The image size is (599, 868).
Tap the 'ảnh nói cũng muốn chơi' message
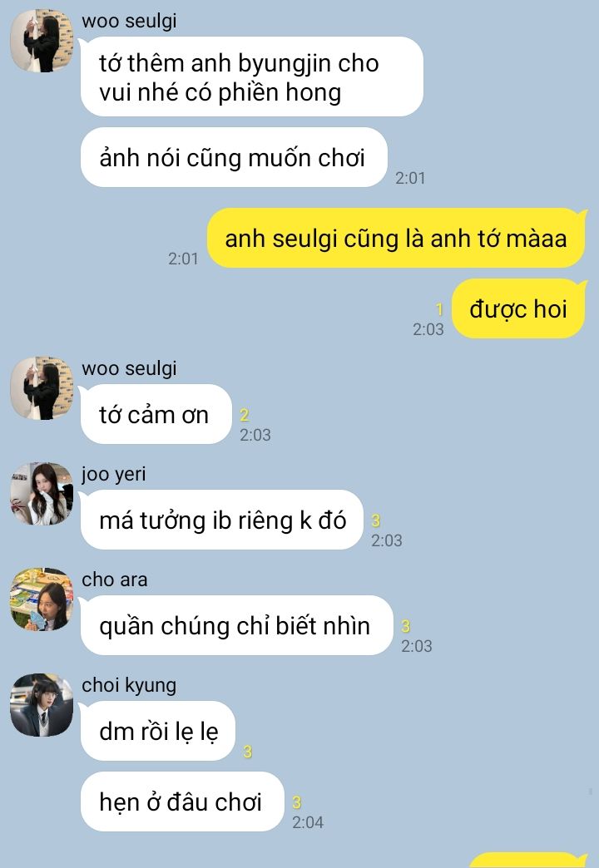tap(234, 158)
